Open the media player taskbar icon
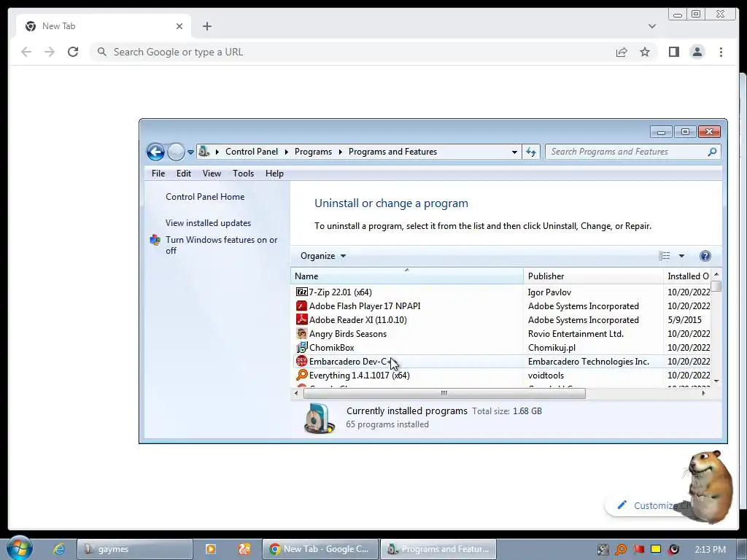The image size is (747, 560). [x=211, y=549]
